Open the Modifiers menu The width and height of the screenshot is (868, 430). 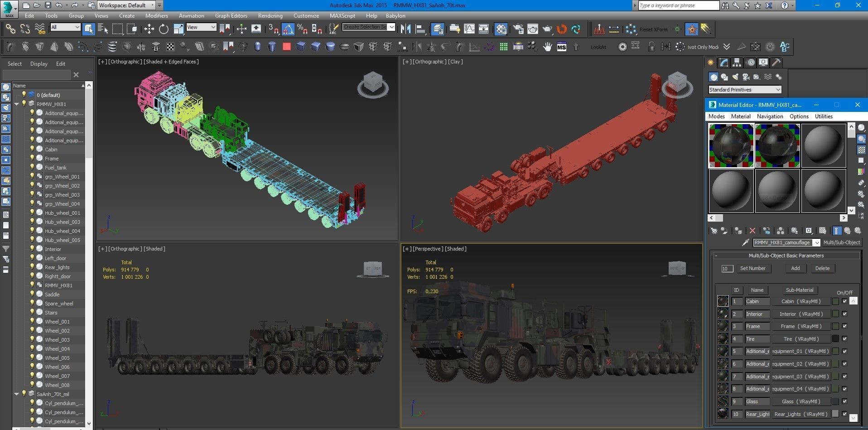tap(157, 16)
